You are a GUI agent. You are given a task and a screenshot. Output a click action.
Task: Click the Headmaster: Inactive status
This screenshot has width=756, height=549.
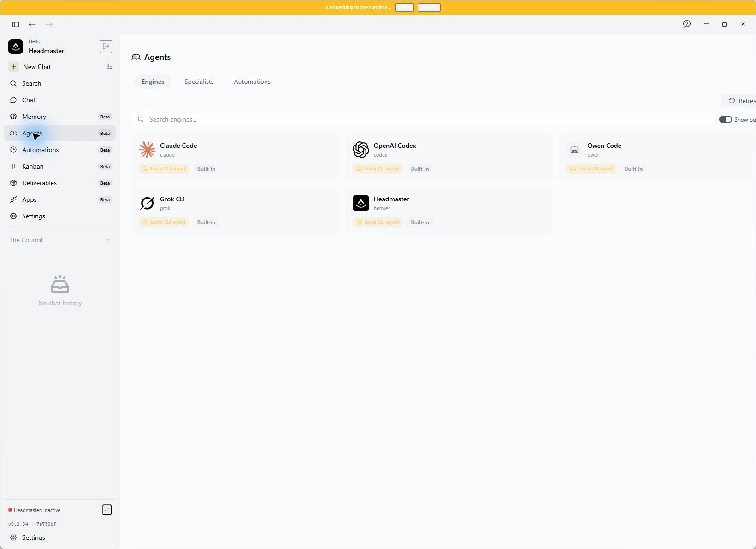35,510
